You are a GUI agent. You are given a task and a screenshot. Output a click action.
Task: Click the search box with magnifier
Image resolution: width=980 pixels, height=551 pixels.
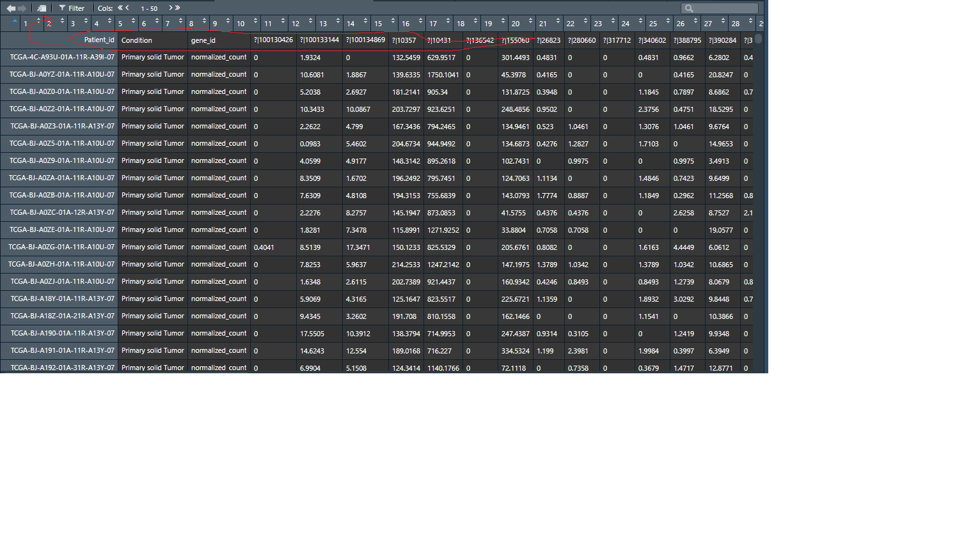point(720,8)
